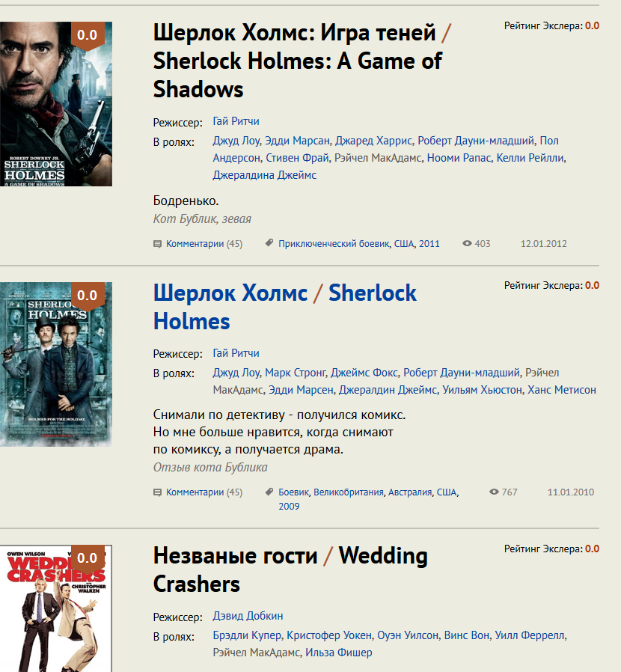This screenshot has width=621, height=672.
Task: Click the eye views icon showing 767
Action: 494,492
